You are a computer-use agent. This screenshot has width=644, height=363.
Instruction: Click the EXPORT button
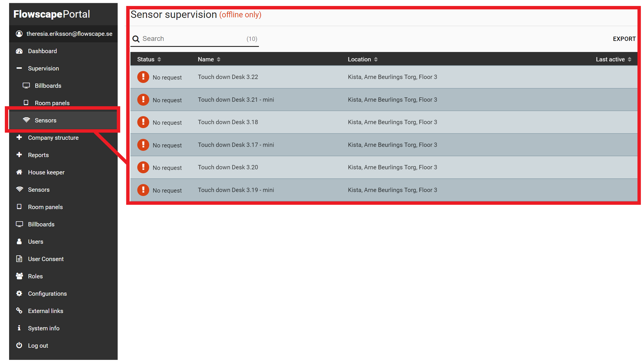tap(624, 39)
